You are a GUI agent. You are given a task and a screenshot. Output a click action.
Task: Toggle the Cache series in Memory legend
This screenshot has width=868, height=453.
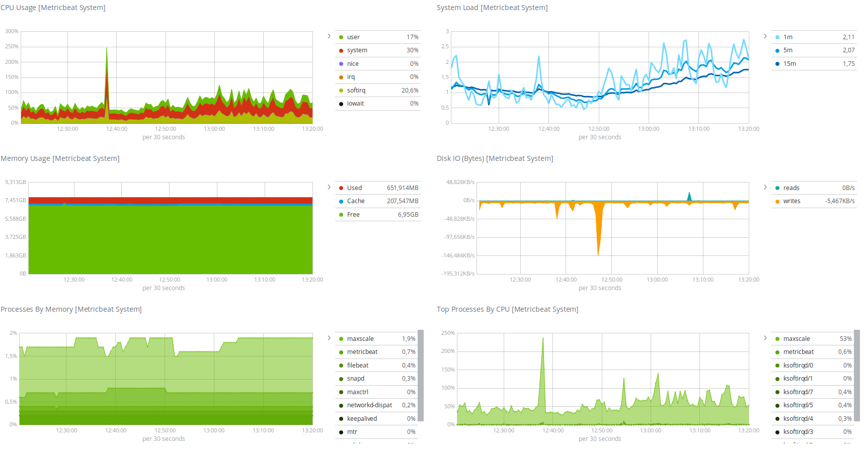(355, 201)
